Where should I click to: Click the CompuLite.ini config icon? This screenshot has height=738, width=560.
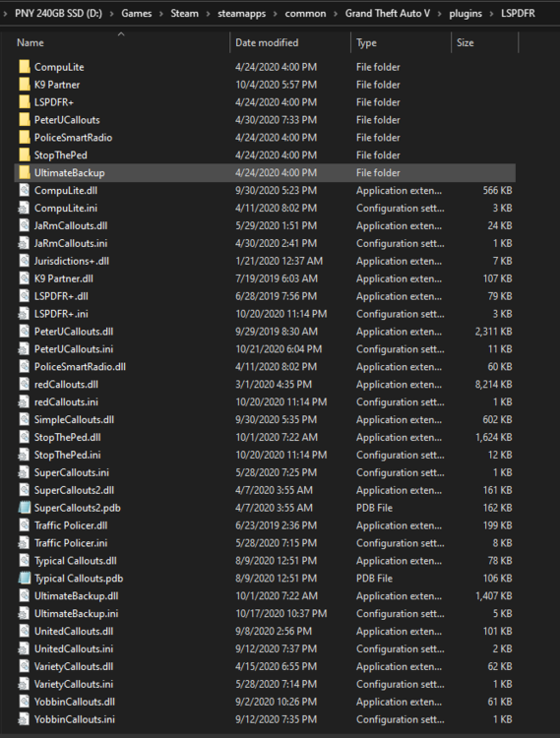tap(24, 208)
